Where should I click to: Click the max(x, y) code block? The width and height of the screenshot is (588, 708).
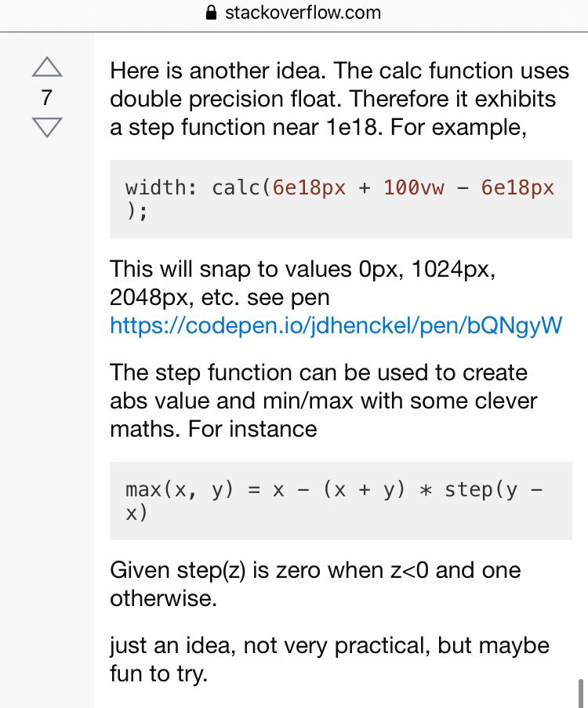(341, 501)
